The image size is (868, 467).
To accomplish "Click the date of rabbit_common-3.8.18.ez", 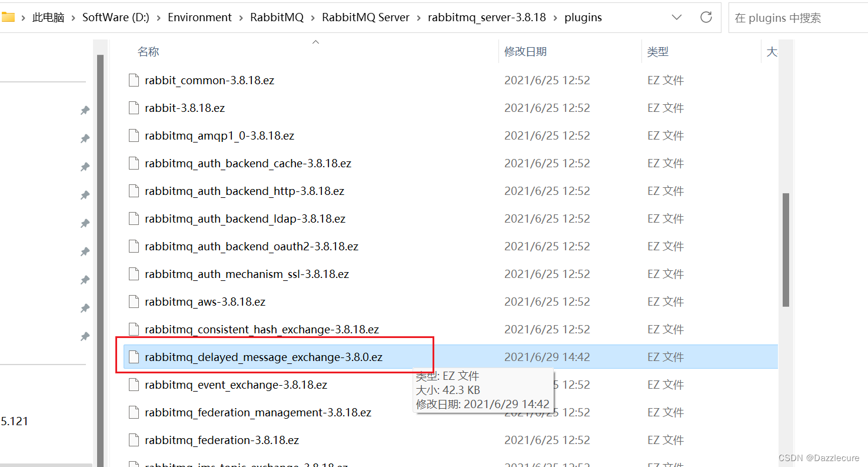I will tap(547, 80).
